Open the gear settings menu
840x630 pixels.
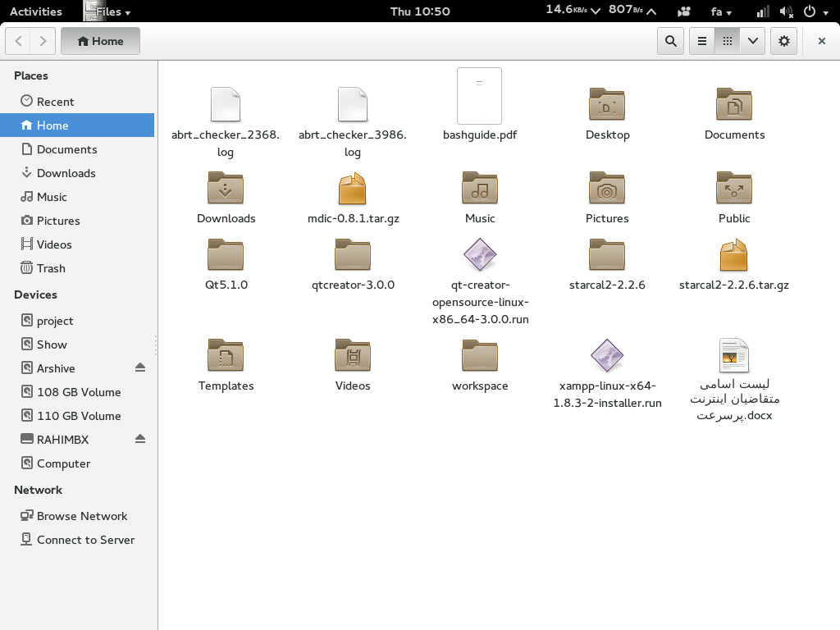784,41
